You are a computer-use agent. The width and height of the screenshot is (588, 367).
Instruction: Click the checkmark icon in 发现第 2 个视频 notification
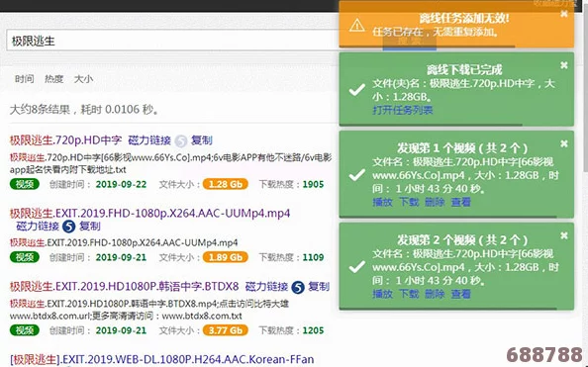356,266
